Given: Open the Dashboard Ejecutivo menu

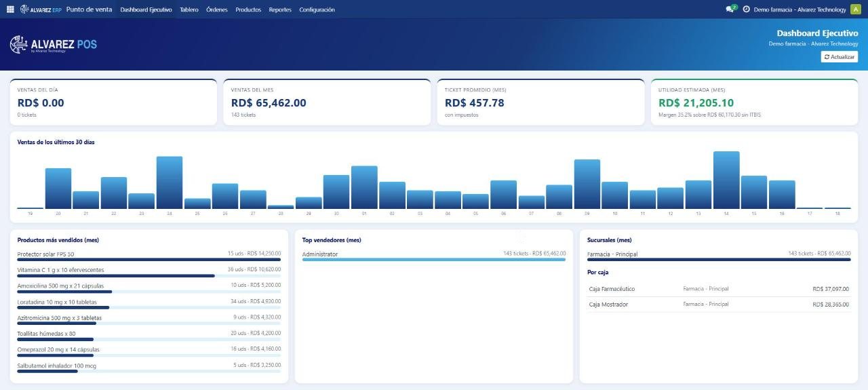Looking at the screenshot, I should pyautogui.click(x=146, y=9).
